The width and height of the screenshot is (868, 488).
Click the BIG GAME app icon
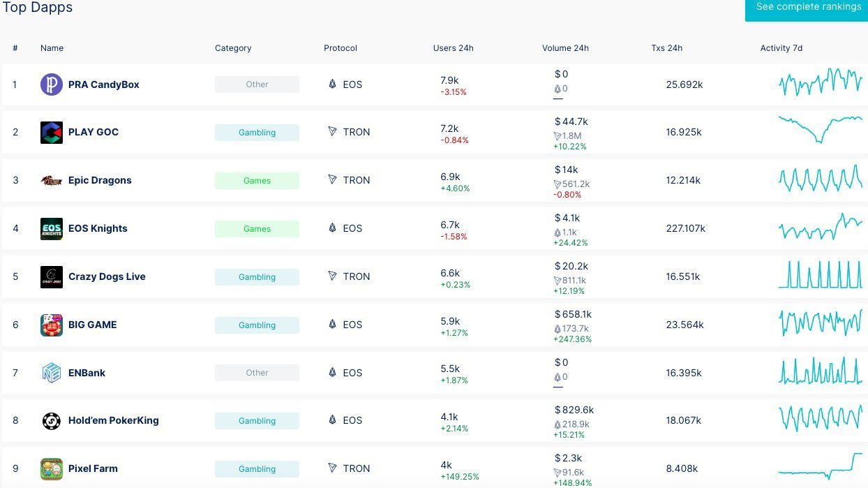click(52, 325)
